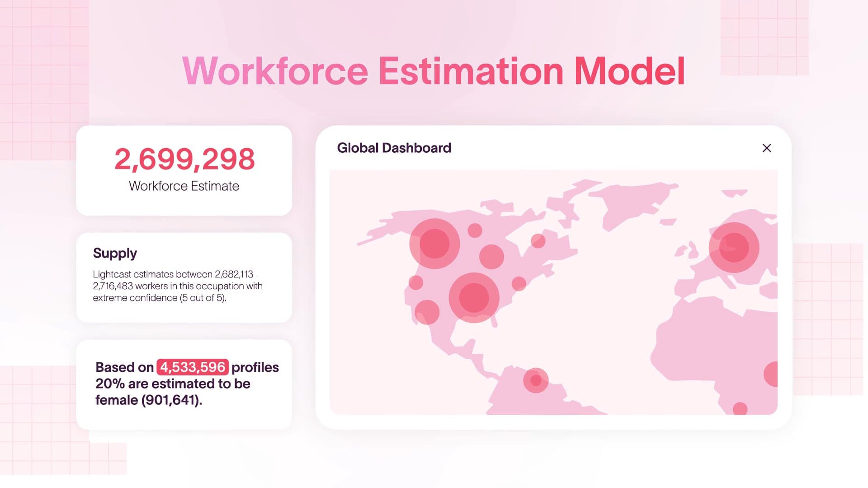Click the 2,699,298 Workforce Estimate figure
868x488 pixels.
[x=184, y=159]
